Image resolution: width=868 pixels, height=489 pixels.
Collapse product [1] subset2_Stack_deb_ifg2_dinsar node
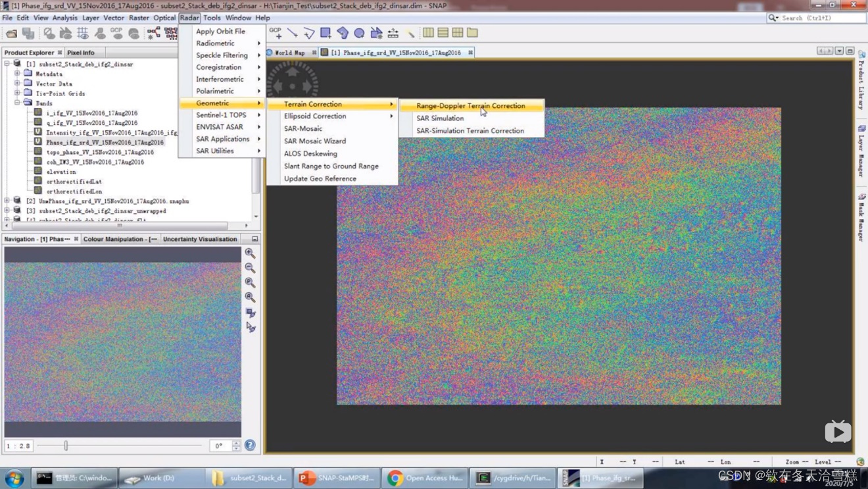[x=7, y=64]
